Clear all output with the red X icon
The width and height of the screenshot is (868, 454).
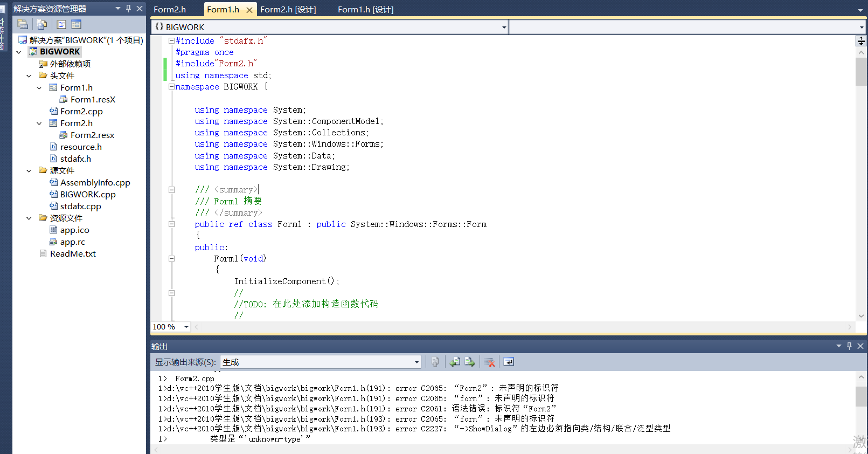[x=489, y=362]
